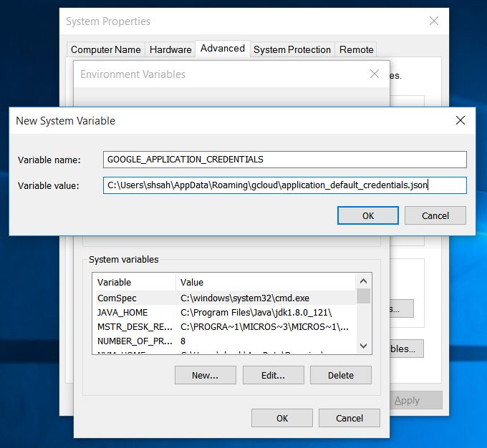Click the Variable name input field
The height and width of the screenshot is (448, 487).
285,160
